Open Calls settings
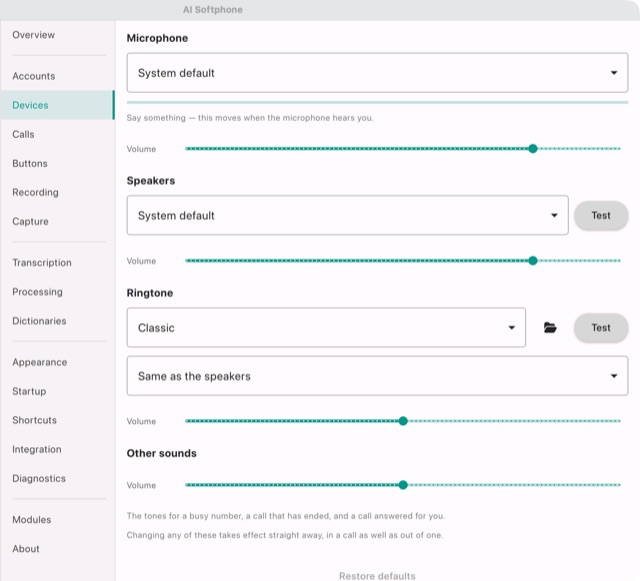The width and height of the screenshot is (640, 581). coord(58,134)
